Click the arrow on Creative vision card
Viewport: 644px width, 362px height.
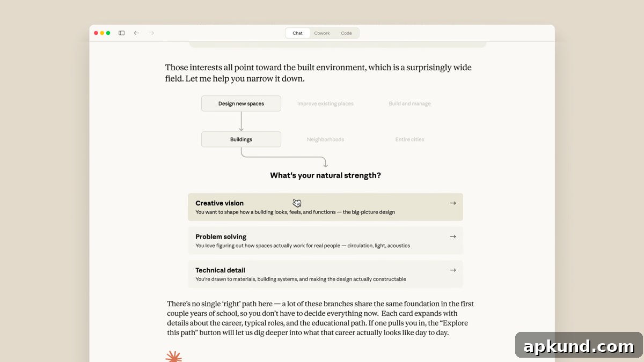pyautogui.click(x=453, y=203)
